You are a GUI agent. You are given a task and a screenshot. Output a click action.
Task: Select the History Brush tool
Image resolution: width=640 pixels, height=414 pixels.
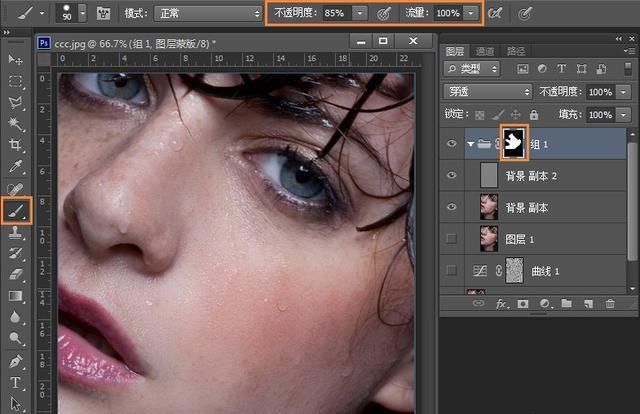(16, 253)
